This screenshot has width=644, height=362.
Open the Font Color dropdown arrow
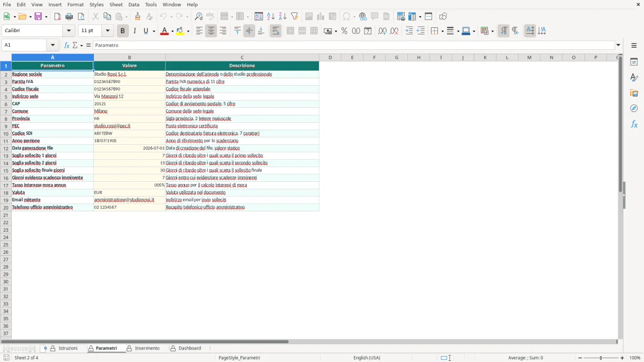(172, 31)
